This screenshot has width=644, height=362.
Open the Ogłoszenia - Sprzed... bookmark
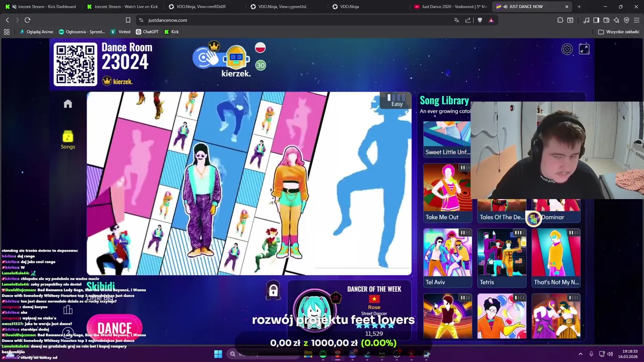[x=82, y=32]
